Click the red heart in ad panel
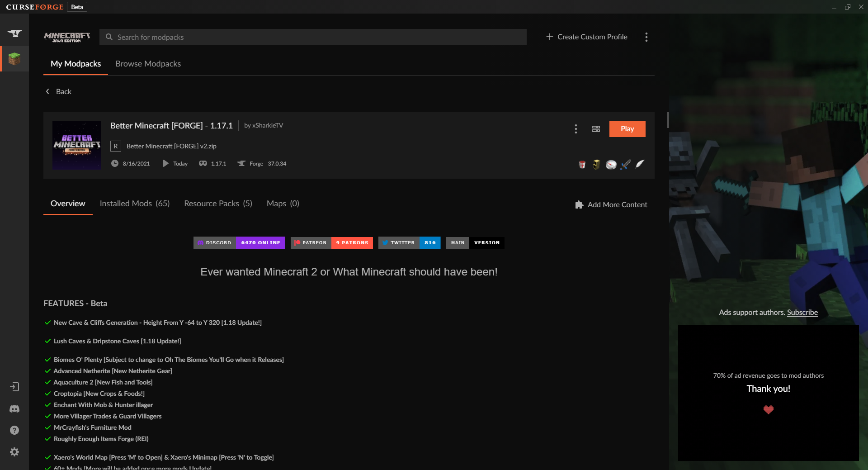Screen dimensions: 868x470 (769, 410)
